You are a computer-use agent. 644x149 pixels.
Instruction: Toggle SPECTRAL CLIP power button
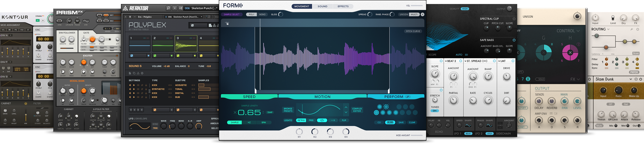pyautogui.click(x=514, y=19)
